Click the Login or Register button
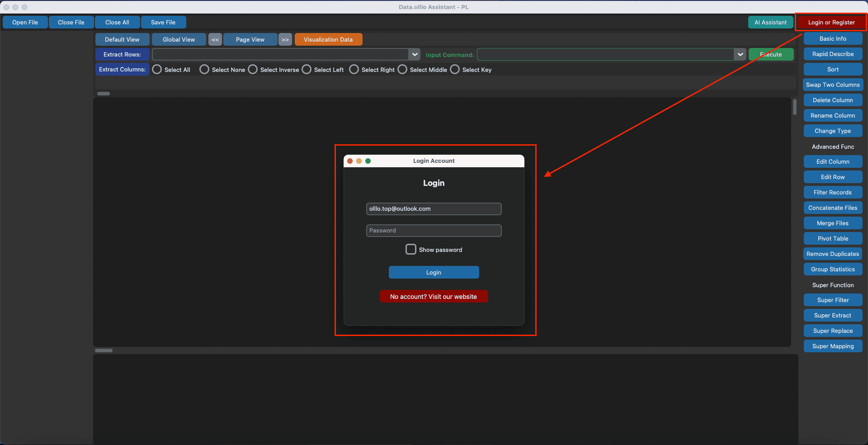The image size is (868, 445). pos(830,22)
